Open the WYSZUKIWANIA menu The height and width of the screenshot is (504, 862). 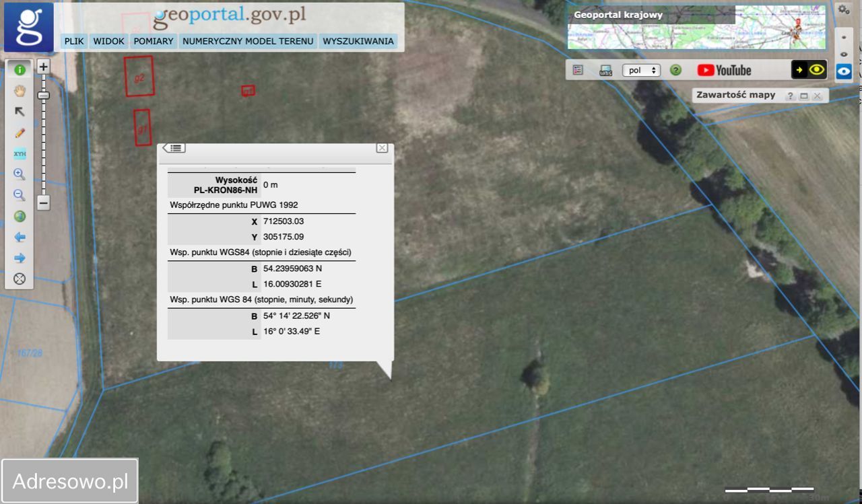point(358,41)
